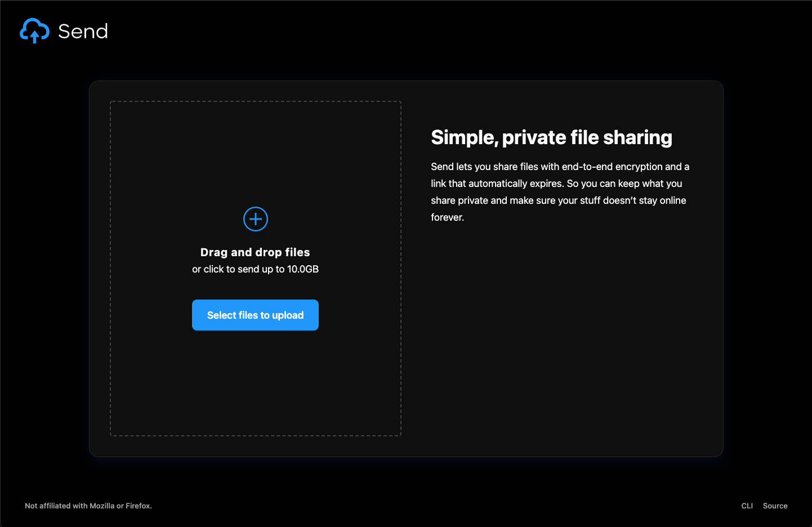Click the file sharing description paragraph
The image size is (812, 527).
point(560,191)
